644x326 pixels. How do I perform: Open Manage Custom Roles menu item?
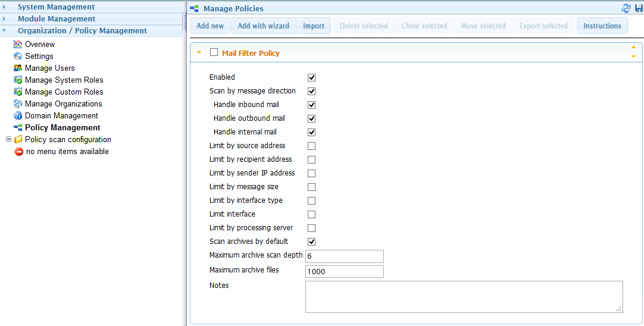click(64, 92)
